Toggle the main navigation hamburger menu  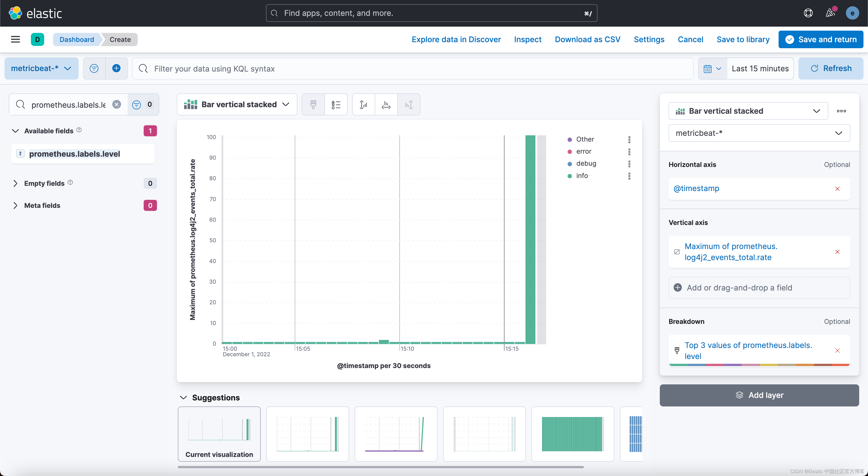[x=16, y=39]
